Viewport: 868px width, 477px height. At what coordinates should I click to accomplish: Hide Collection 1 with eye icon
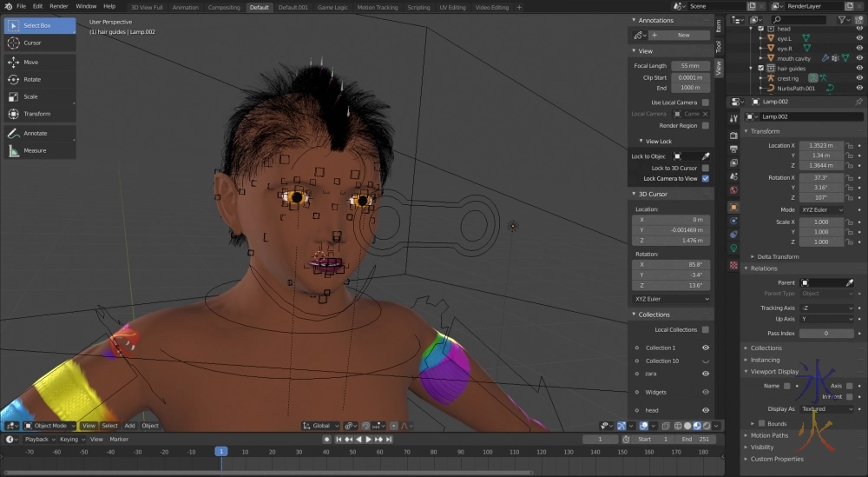[705, 348]
